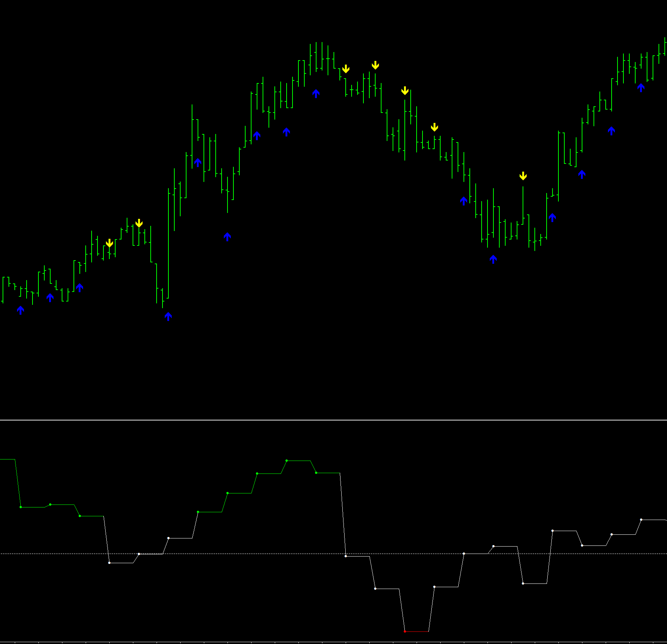This screenshot has height=644, width=667.
Task: Select the blue arrow beneath the price peak
Action: point(316,93)
